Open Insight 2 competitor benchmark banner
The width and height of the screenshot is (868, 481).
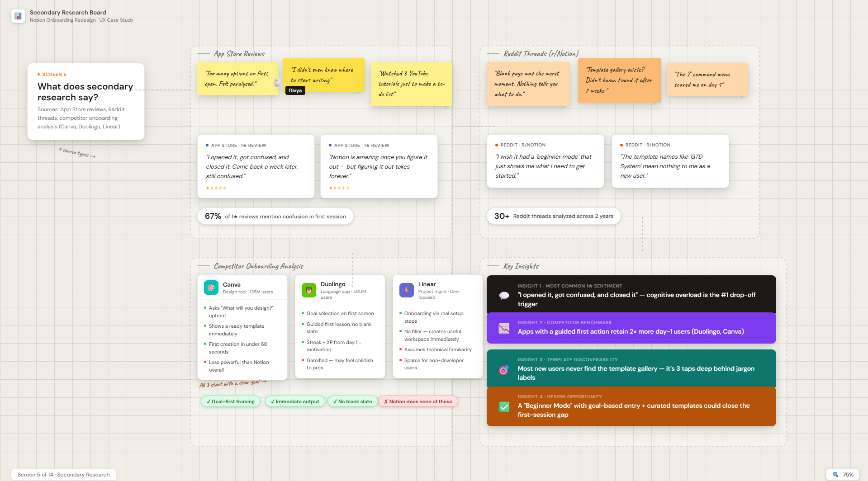click(x=631, y=328)
